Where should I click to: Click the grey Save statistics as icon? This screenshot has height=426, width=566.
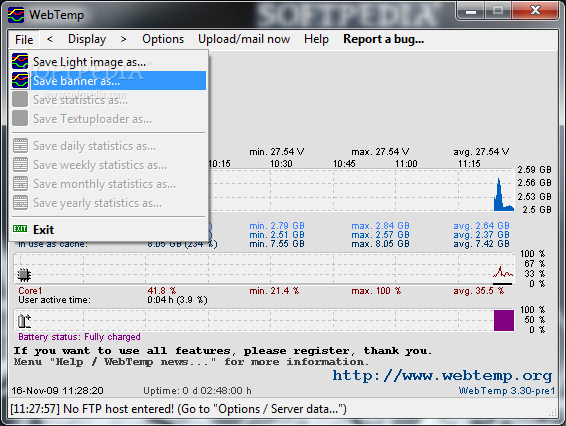coord(20,99)
